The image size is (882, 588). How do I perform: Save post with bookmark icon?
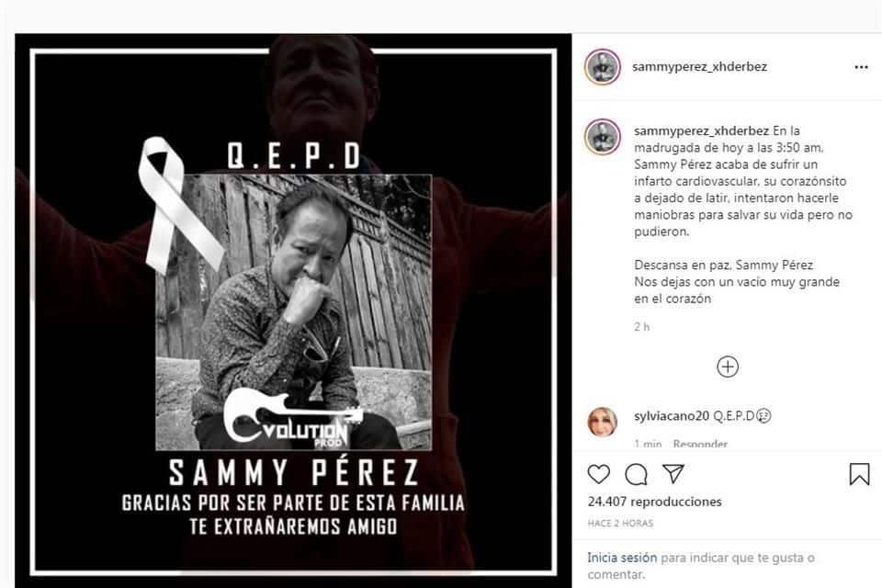859,474
